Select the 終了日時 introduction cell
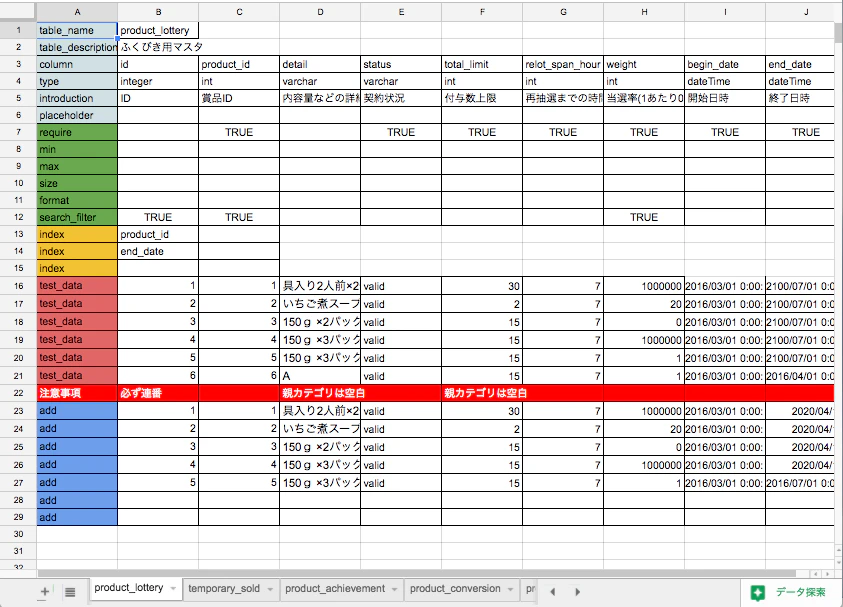 (800, 98)
